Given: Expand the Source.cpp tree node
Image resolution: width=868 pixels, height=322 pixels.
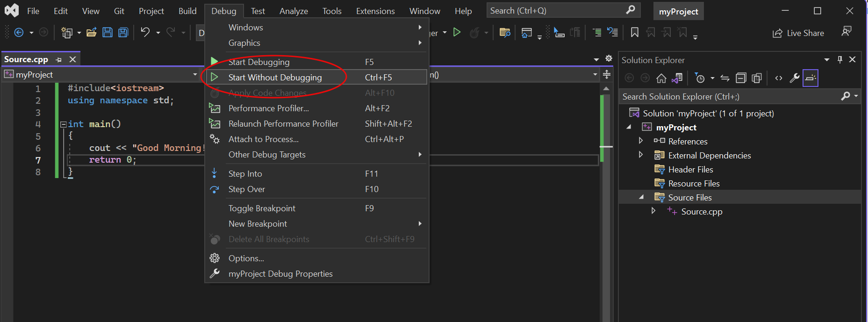Looking at the screenshot, I should click(x=653, y=211).
